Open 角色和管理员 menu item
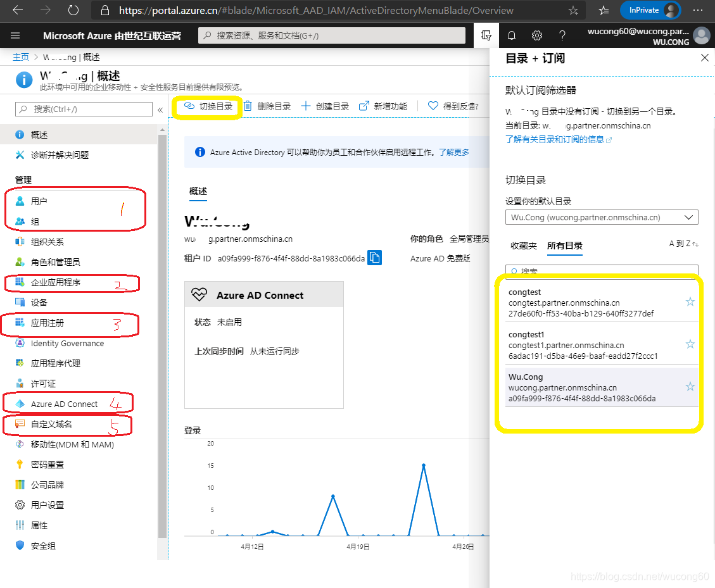715x588 pixels. click(x=79, y=262)
